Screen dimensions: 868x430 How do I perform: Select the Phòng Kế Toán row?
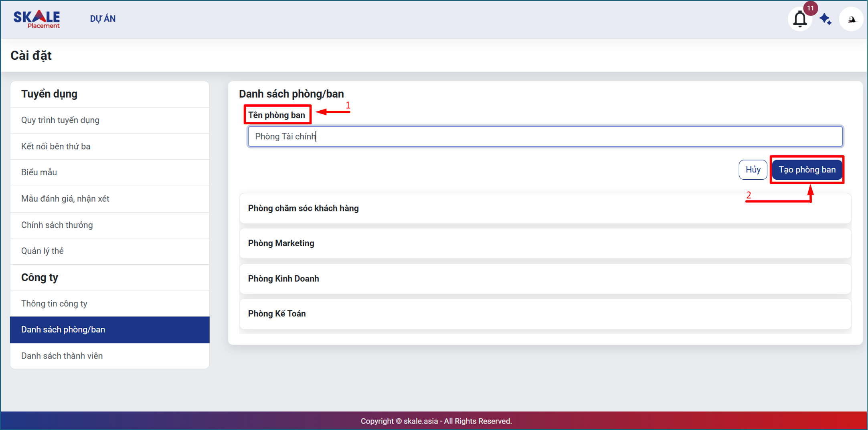pos(545,314)
